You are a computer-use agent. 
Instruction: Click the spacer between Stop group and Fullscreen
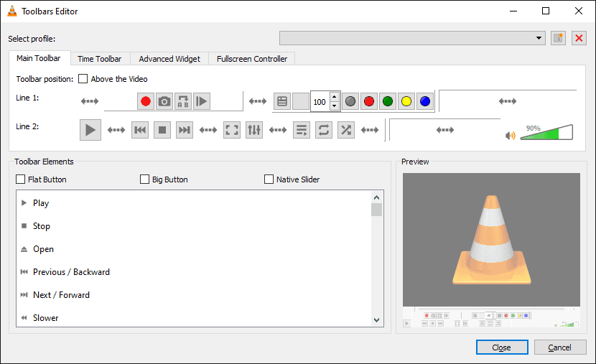208,130
